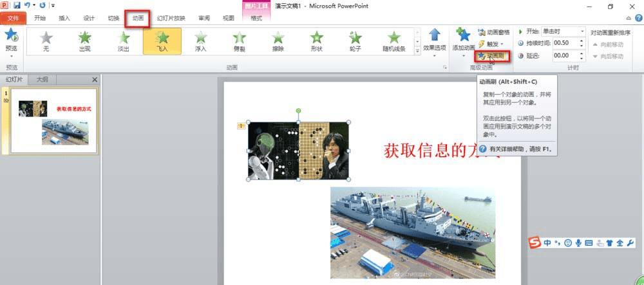
Task: Click 向前移动 move earlier button
Action: pyautogui.click(x=609, y=44)
